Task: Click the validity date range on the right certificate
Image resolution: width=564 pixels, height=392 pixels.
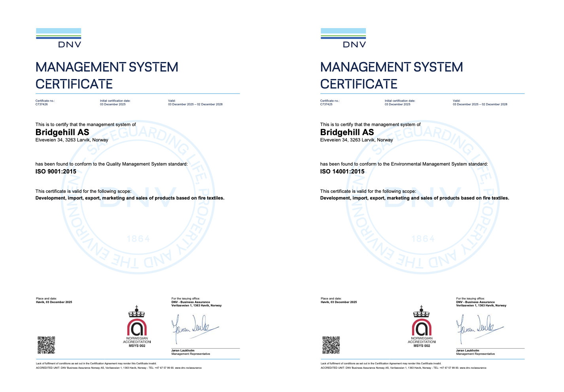Action: tap(480, 104)
